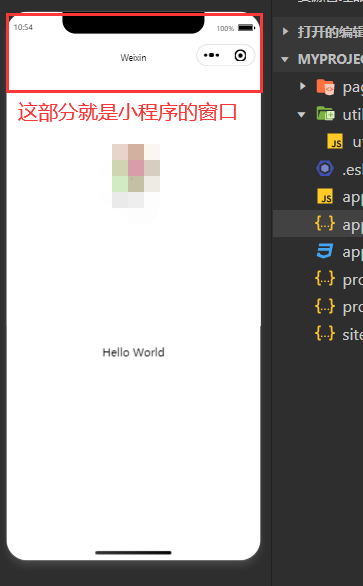Collapse the utils folder arrow
Image resolution: width=363 pixels, height=586 pixels.
(301, 114)
